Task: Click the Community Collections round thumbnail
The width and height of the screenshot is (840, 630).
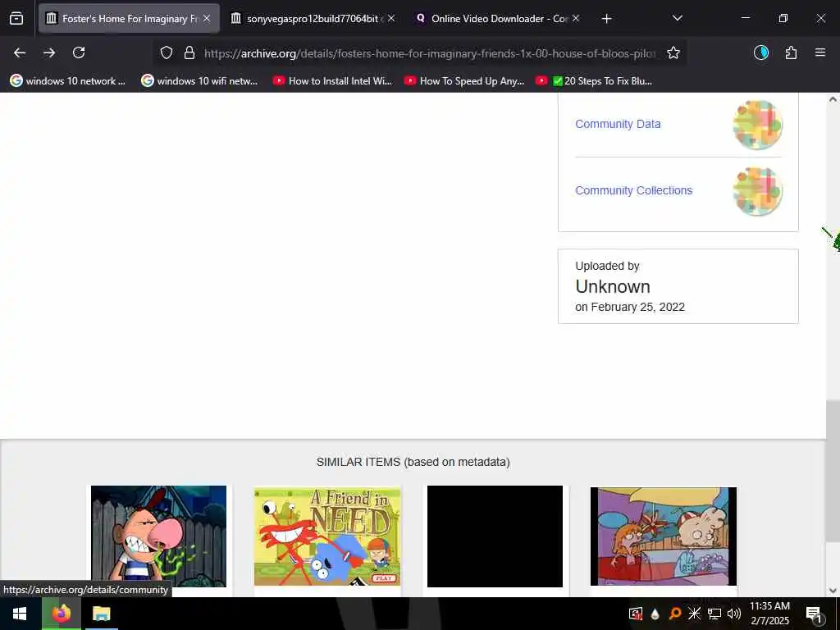Action: tap(757, 191)
